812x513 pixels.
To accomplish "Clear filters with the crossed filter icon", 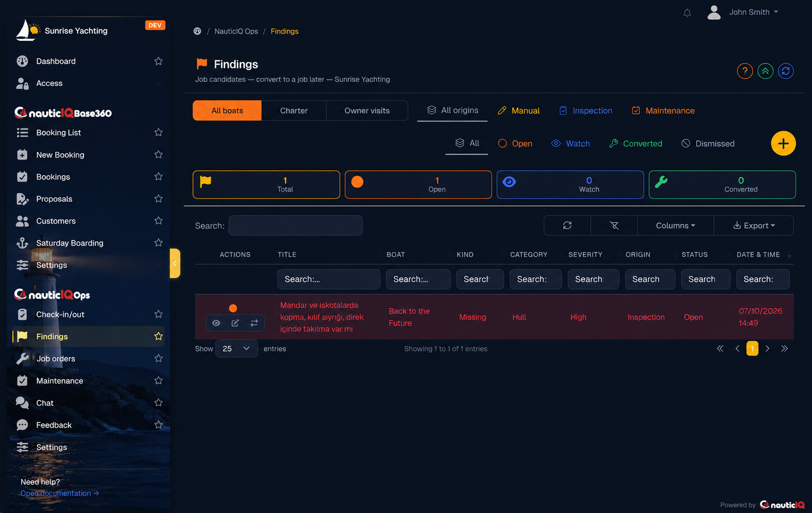I will [x=614, y=225].
